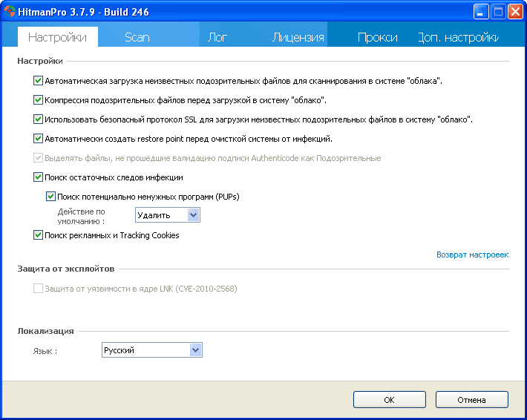Click the HitmanPro 3.7.9 - Build 246 title text
Viewport: 527px width, 420px height.
point(83,12)
